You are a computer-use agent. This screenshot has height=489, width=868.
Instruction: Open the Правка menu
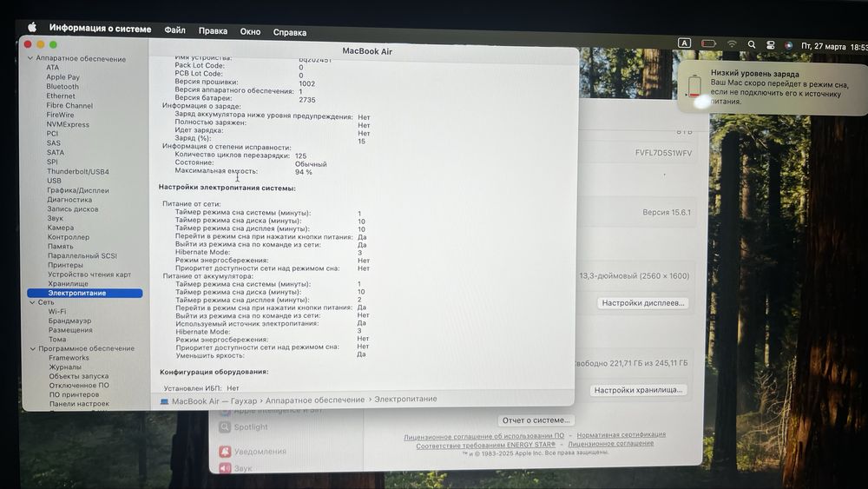(214, 31)
